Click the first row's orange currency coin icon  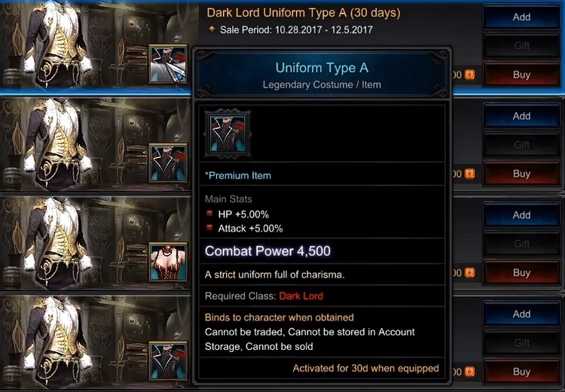(469, 74)
